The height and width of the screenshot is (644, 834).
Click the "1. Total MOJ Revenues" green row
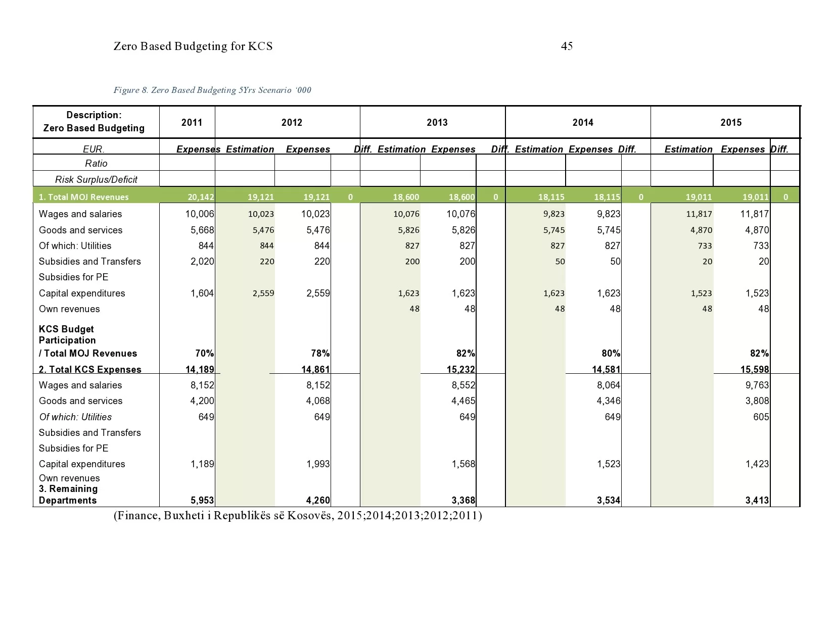pyautogui.click(x=83, y=197)
